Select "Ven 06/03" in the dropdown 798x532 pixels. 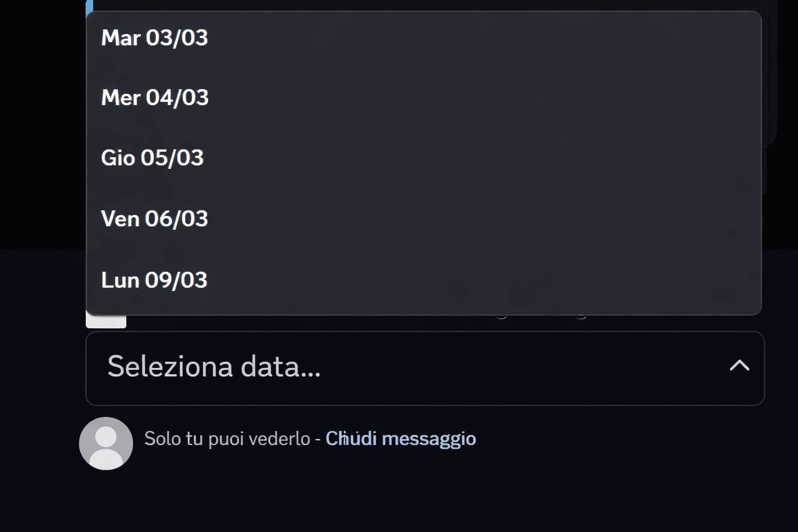[154, 219]
